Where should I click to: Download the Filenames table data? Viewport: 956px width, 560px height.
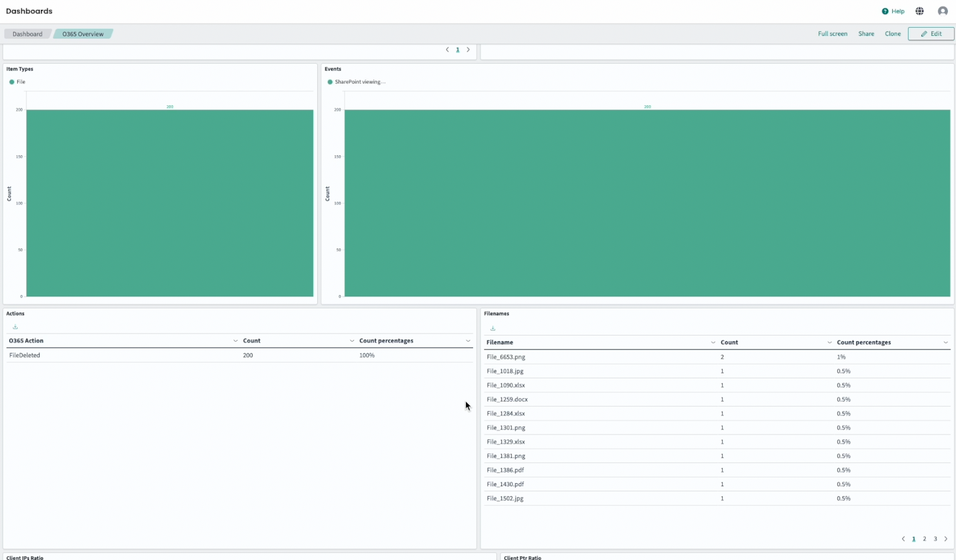pos(493,328)
